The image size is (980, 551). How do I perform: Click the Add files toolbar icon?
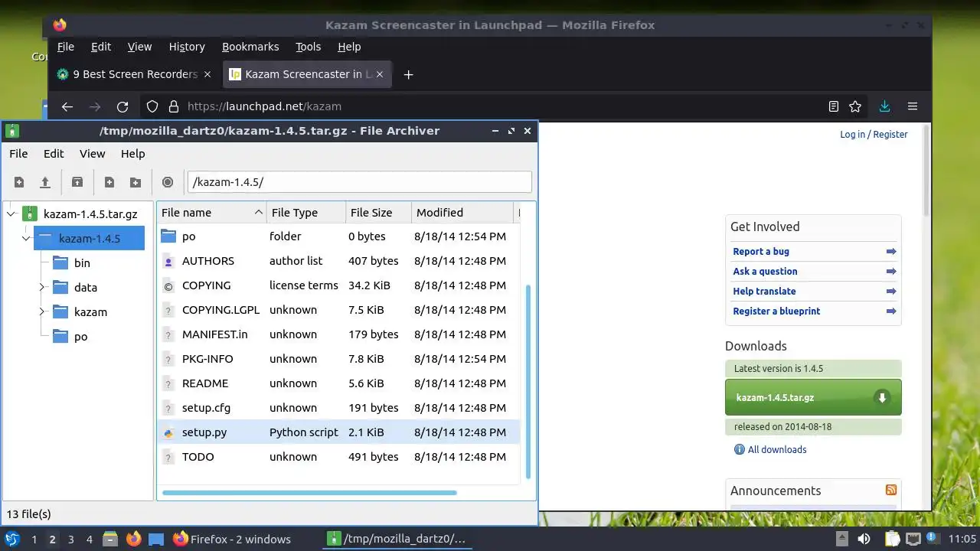[109, 182]
